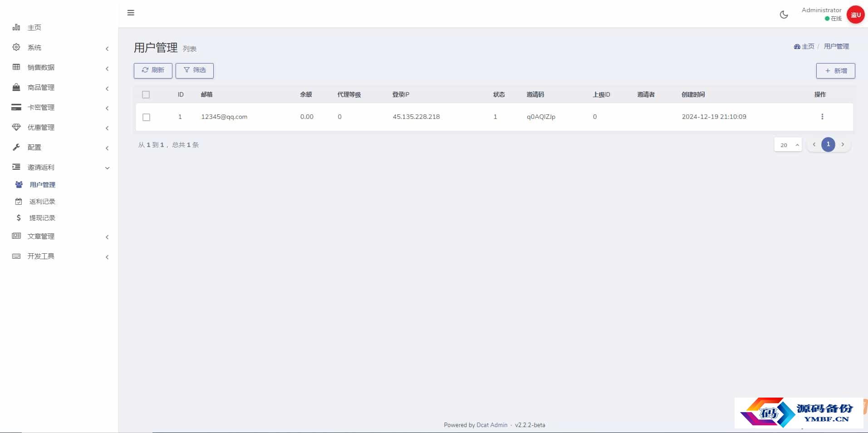Click the date 2024-12-19 21:10:09 cell
The image size is (868, 433).
point(714,117)
